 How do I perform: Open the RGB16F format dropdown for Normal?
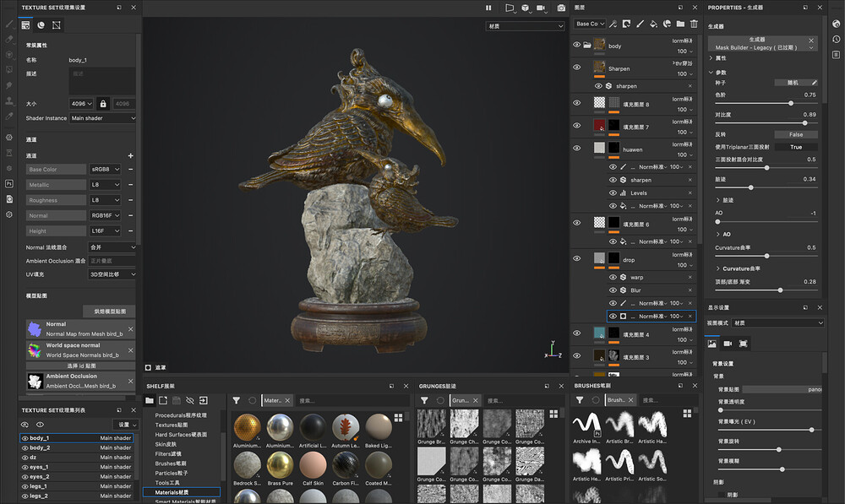coord(105,215)
